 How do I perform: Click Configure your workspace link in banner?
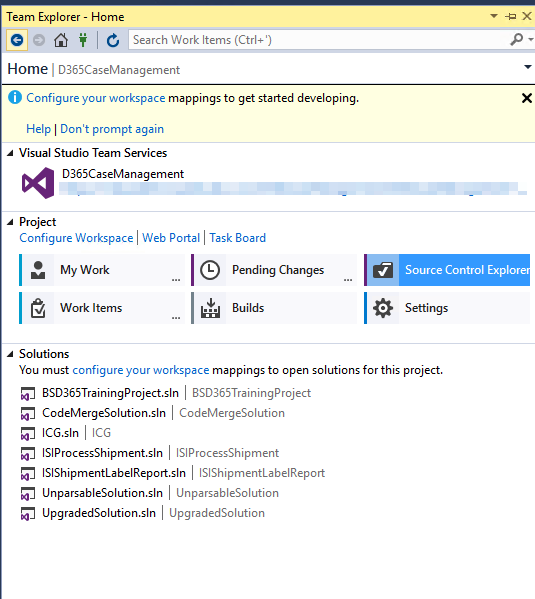point(96,98)
